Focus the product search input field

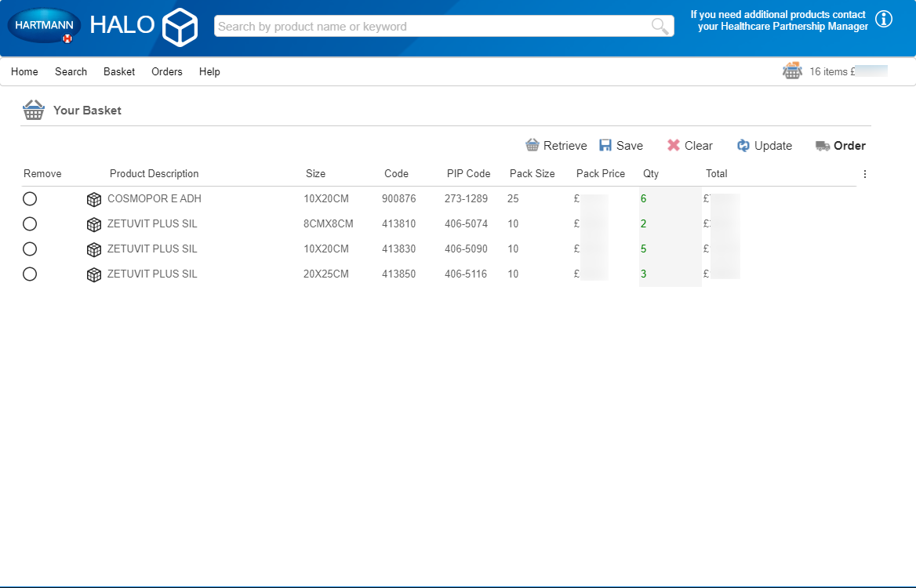click(x=444, y=27)
